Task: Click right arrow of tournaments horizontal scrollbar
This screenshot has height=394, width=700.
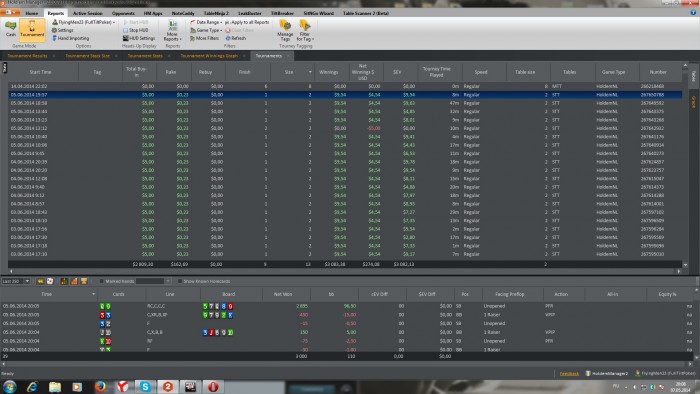Action: (x=679, y=271)
